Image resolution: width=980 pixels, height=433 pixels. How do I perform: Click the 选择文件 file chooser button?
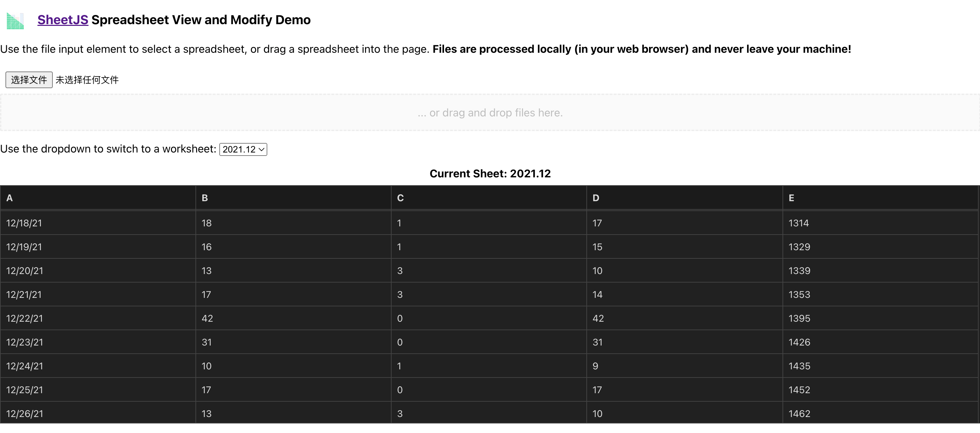pos(29,80)
